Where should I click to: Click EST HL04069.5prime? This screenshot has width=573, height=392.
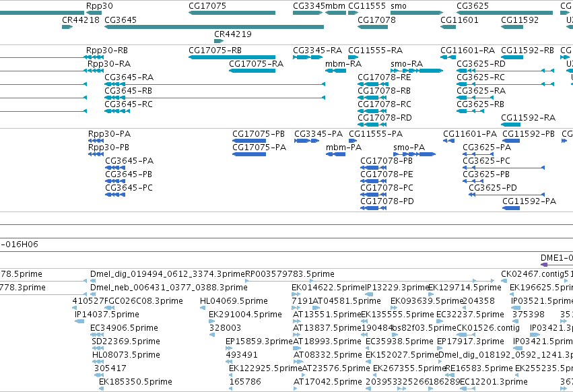203,308
